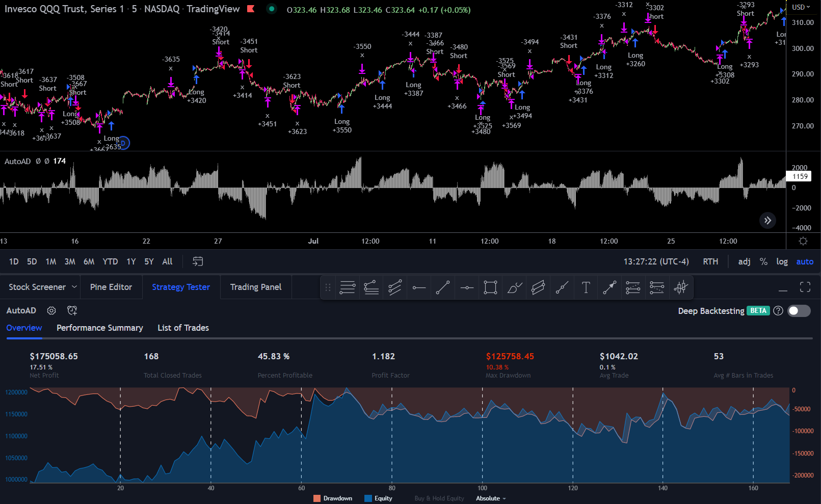Select the Brush drawing tool
This screenshot has width=821, height=504.
(x=514, y=287)
